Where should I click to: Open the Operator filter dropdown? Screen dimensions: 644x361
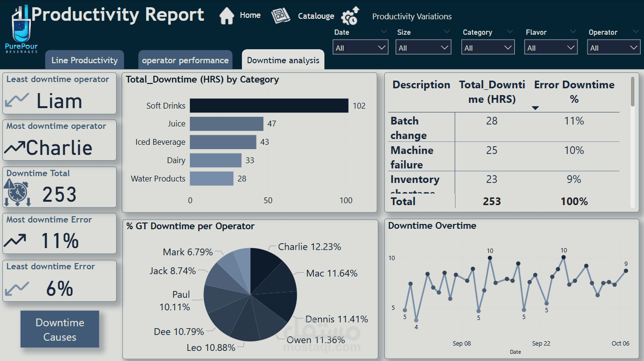(x=614, y=47)
